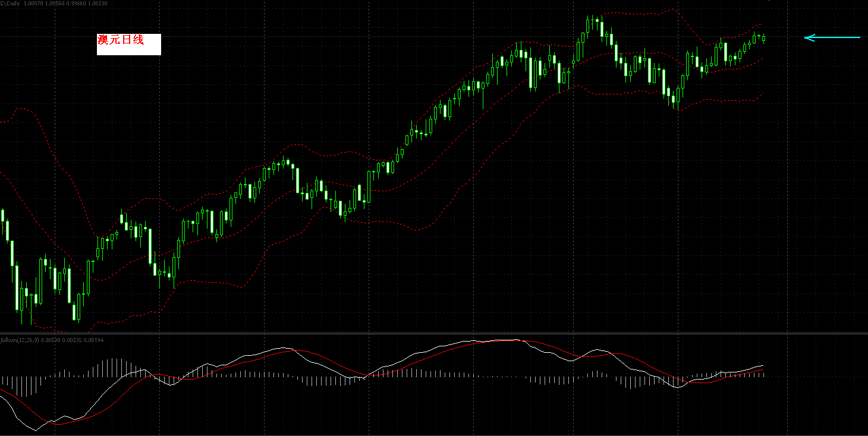Select the highest peak candlestick on the chart

click(593, 24)
